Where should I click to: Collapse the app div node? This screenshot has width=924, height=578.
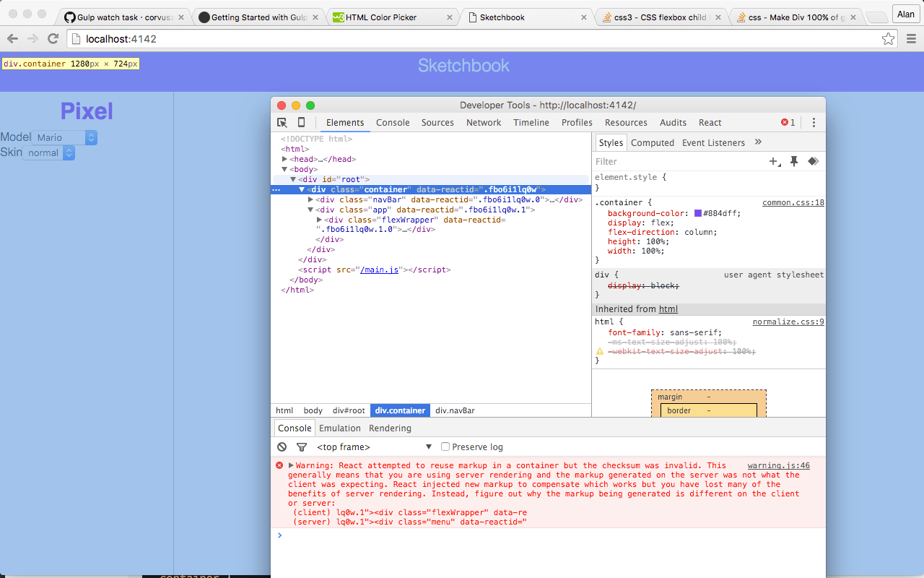(310, 210)
